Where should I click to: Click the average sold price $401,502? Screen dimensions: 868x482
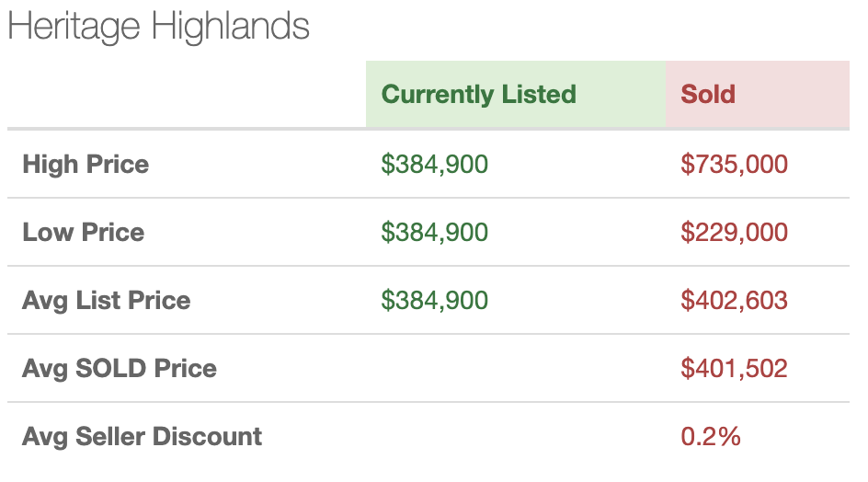(x=734, y=369)
